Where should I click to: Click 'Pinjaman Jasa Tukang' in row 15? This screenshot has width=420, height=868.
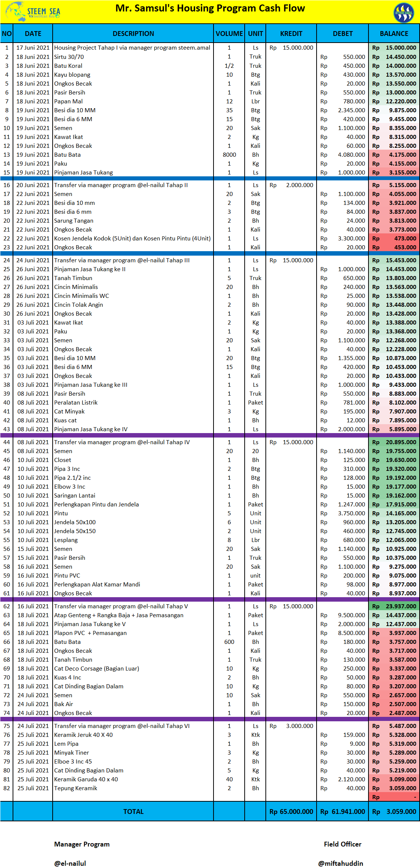click(83, 173)
